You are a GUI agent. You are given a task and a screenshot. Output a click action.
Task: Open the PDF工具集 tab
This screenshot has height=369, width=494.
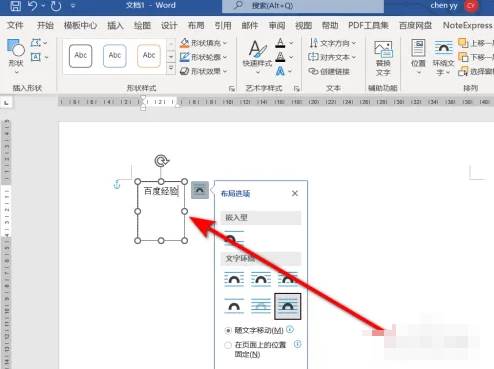point(368,25)
